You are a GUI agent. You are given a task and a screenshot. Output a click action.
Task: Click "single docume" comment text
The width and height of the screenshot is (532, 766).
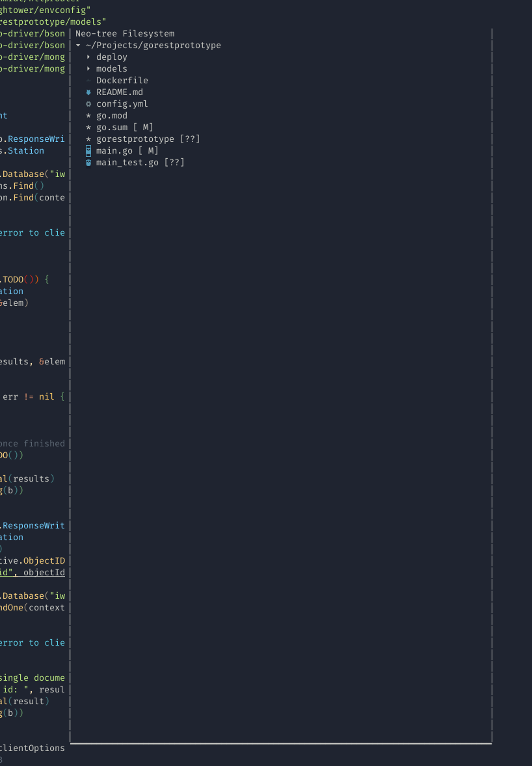33,678
